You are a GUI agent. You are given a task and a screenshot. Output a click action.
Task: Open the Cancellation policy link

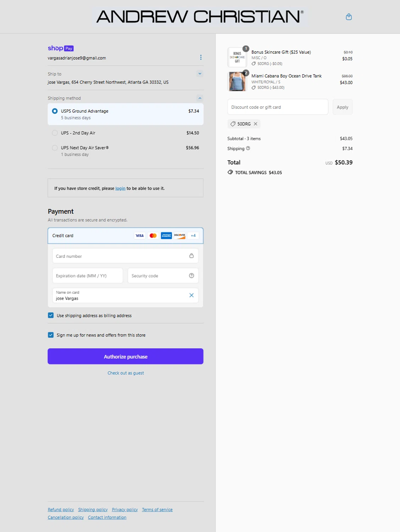[66, 517]
